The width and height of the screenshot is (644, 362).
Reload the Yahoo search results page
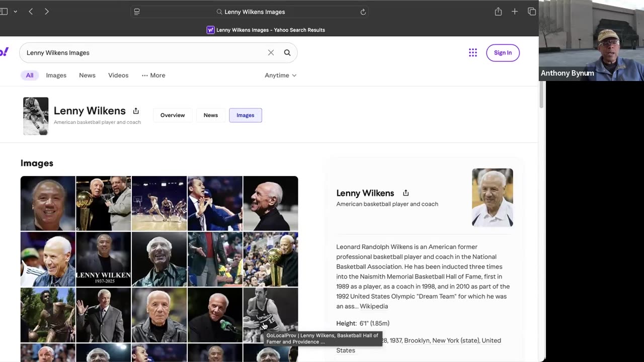point(363,12)
